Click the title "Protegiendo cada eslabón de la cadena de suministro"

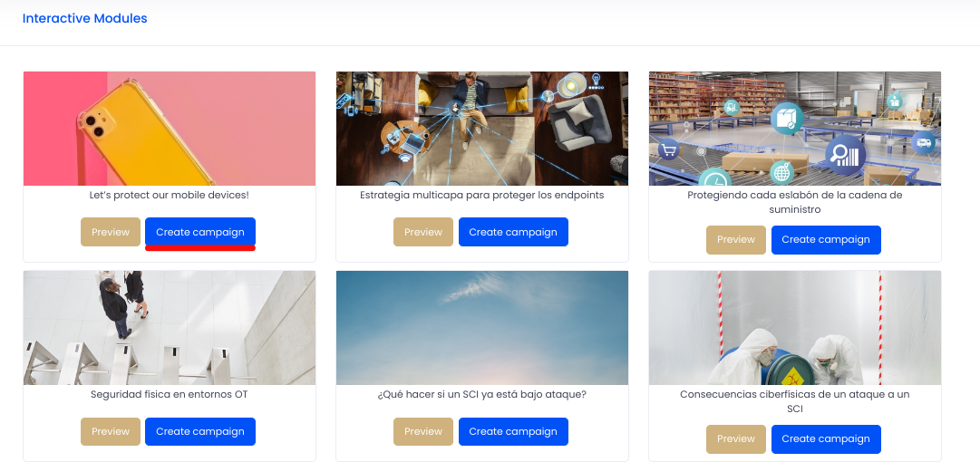point(795,202)
